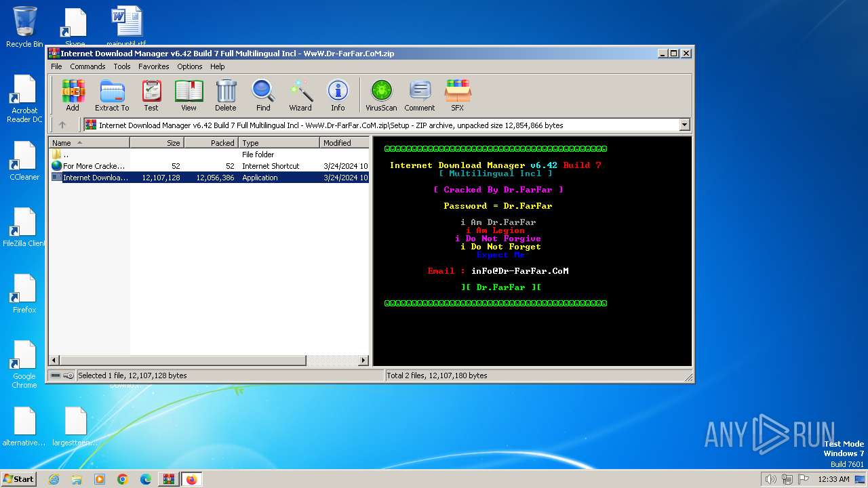Click the Extract To toolbar icon
The height and width of the screenshot is (488, 868).
(112, 96)
